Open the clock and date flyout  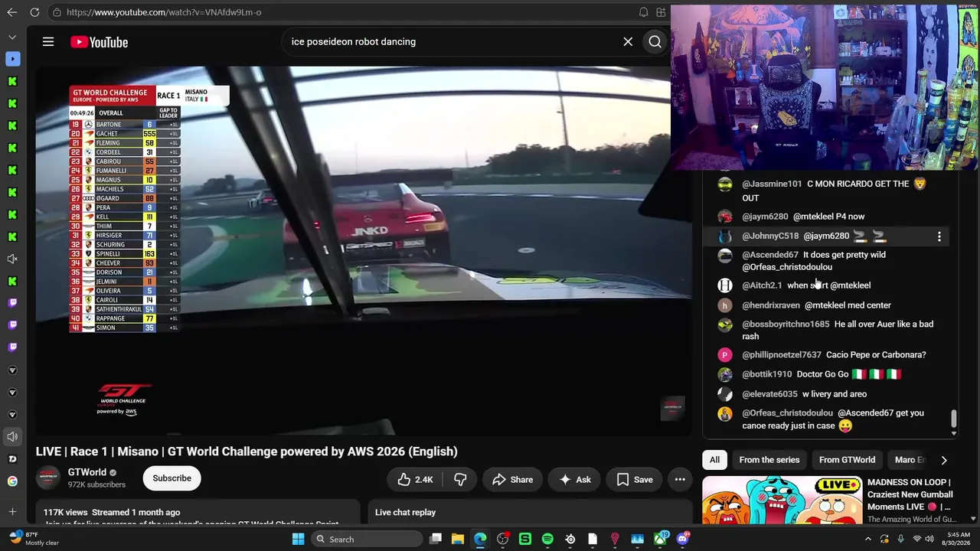(x=959, y=539)
